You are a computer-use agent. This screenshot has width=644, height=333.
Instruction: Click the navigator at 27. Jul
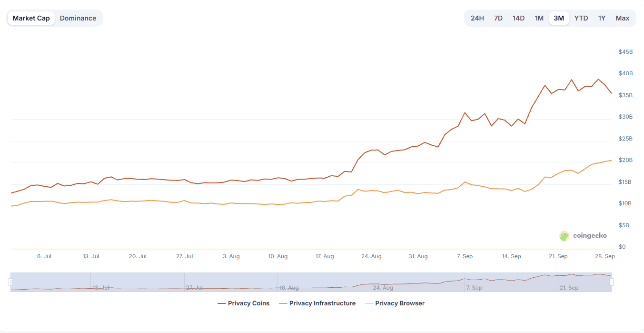click(x=195, y=288)
